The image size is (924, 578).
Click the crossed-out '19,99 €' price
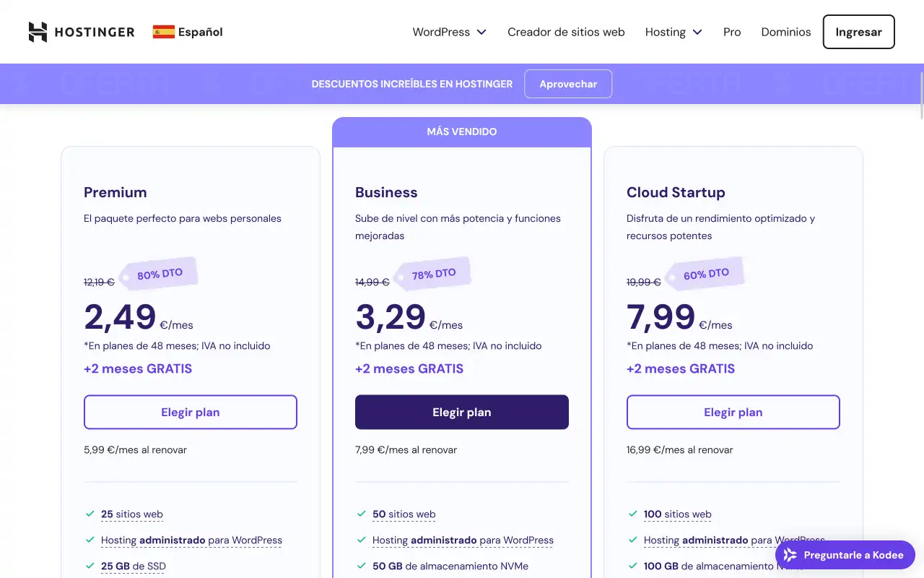643,282
